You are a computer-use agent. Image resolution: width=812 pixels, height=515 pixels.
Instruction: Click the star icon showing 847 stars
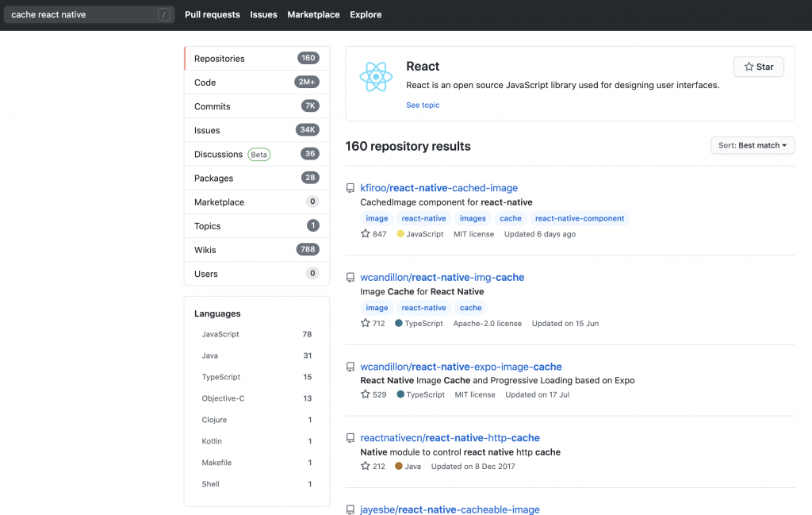pyautogui.click(x=365, y=233)
